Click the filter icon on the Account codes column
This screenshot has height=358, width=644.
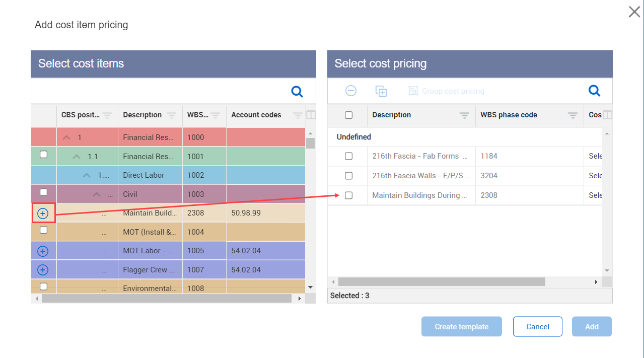click(297, 115)
